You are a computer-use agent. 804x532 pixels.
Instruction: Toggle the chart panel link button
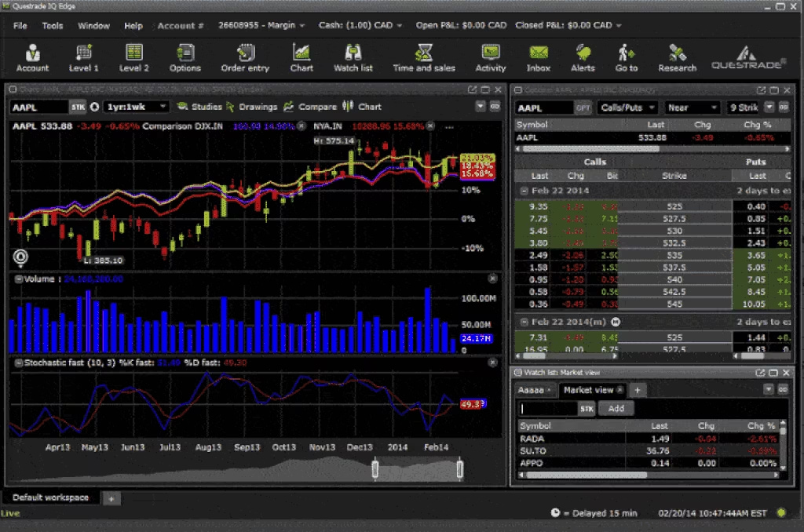pyautogui.click(x=495, y=107)
